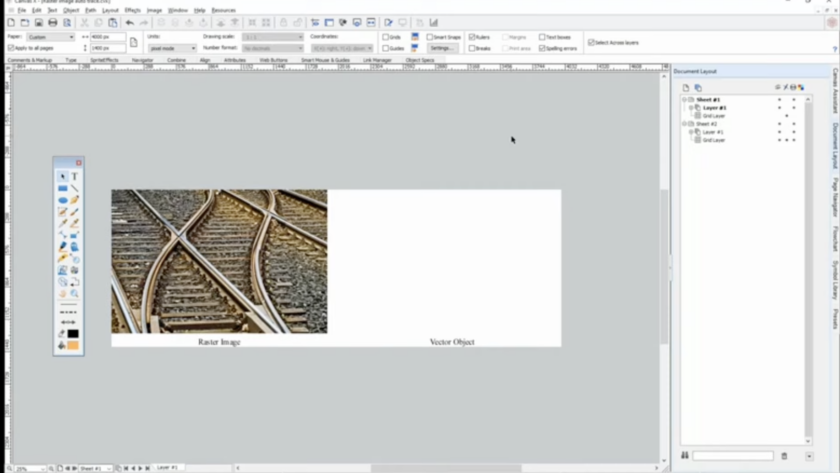
Task: Open the arrow style selector in toolbox
Action: coord(68,322)
